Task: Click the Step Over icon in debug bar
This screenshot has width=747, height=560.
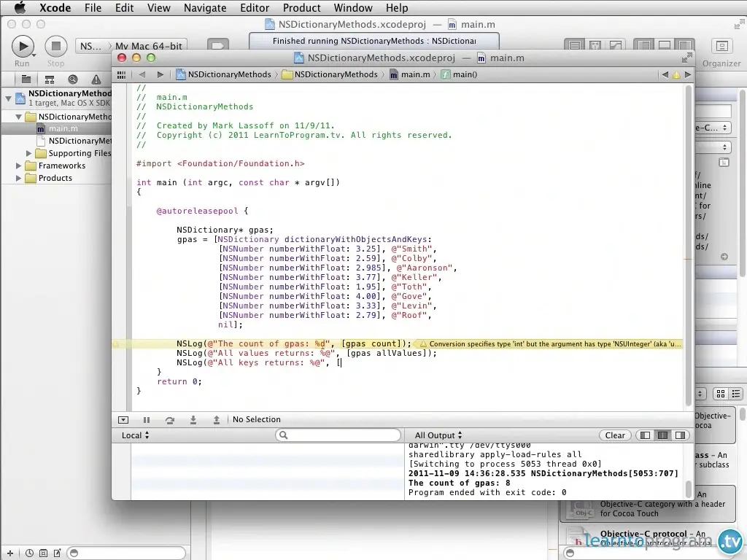Action: [170, 419]
